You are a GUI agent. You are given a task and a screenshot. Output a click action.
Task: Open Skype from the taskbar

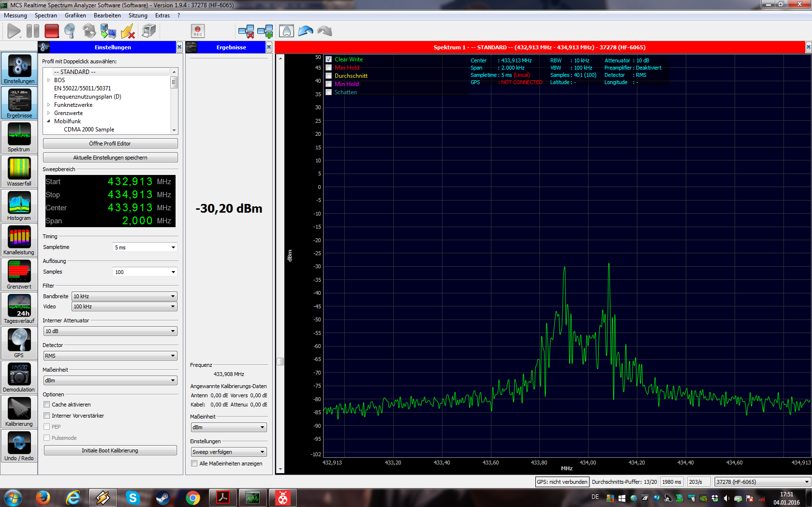133,498
